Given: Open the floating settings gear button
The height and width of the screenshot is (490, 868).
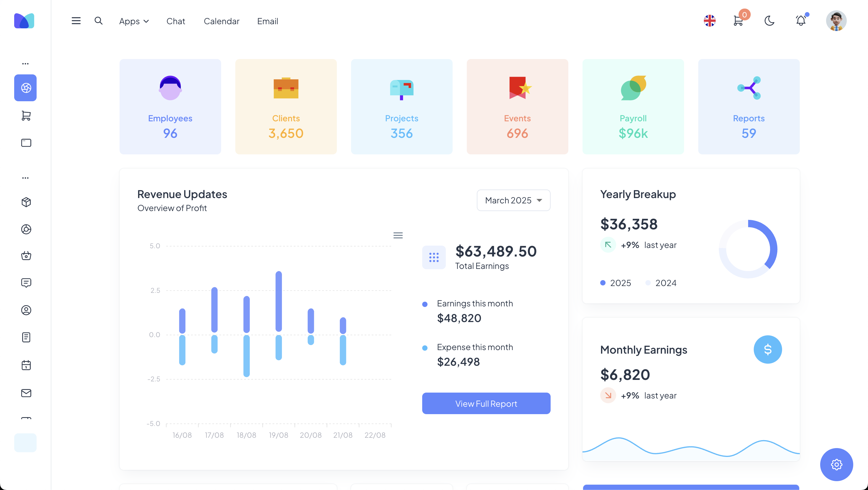Looking at the screenshot, I should 836,464.
